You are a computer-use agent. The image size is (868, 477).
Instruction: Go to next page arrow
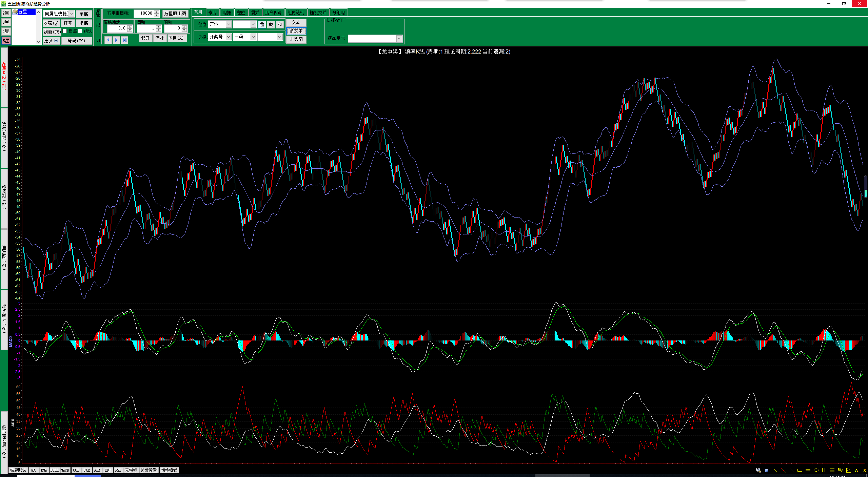(x=116, y=40)
